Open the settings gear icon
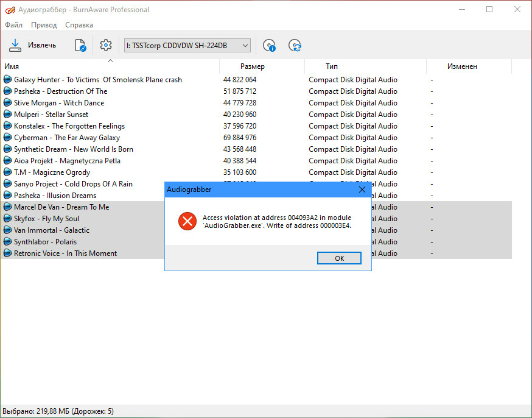This screenshot has height=418, width=532. tap(106, 45)
